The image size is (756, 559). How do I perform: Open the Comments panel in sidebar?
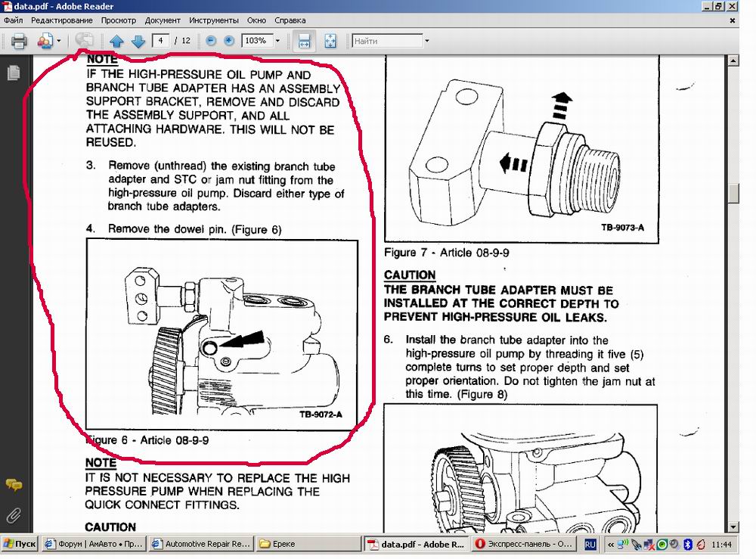13,486
